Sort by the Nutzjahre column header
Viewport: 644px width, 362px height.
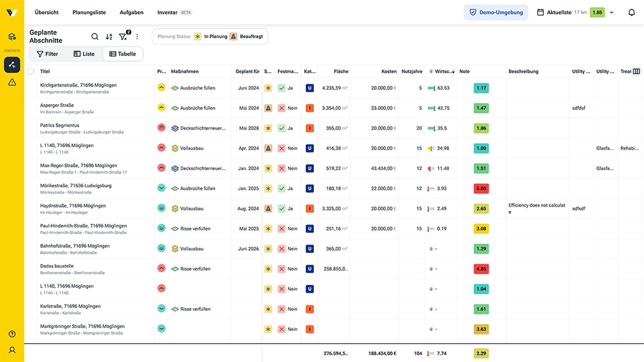click(412, 71)
